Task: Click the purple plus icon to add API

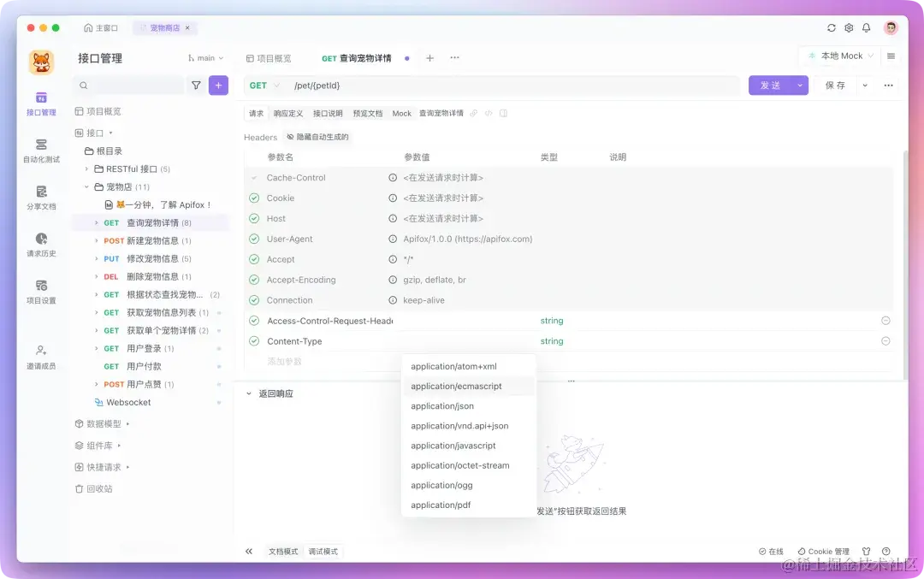Action: tap(218, 86)
